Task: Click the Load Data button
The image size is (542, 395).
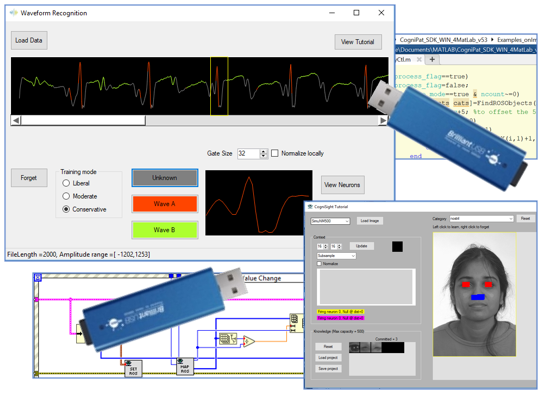Action: pos(29,40)
